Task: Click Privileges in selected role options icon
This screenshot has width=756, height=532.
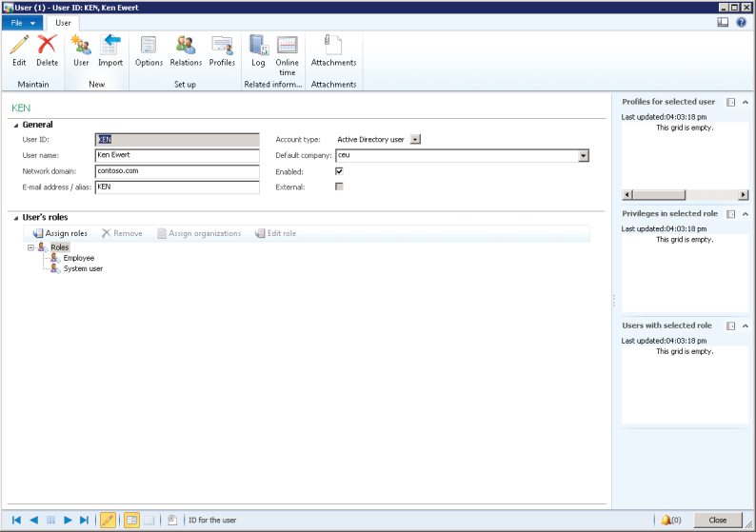Action: tap(731, 214)
